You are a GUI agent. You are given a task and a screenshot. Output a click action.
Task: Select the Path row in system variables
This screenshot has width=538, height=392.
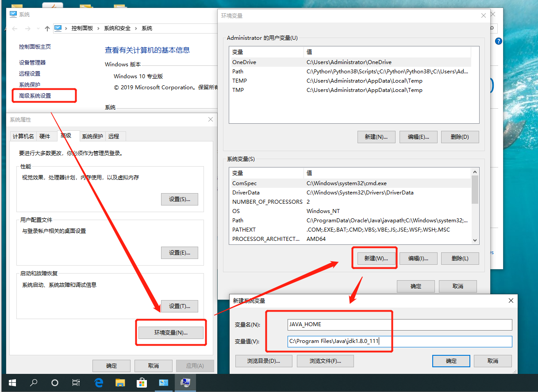pos(350,220)
